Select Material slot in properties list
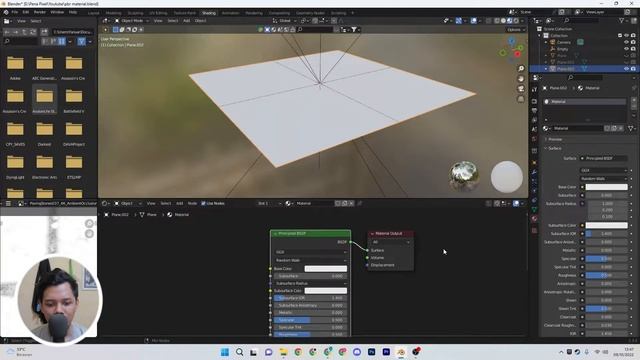The height and width of the screenshot is (360, 640). [584, 101]
